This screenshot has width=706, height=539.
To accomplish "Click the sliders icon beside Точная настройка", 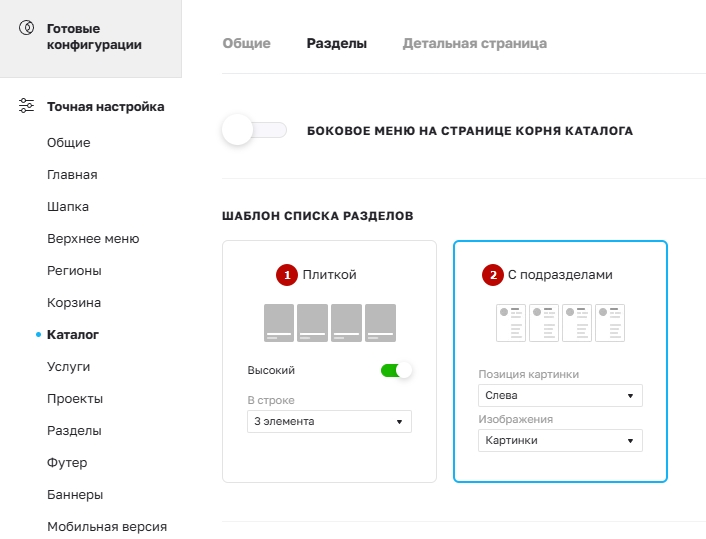I will (26, 106).
